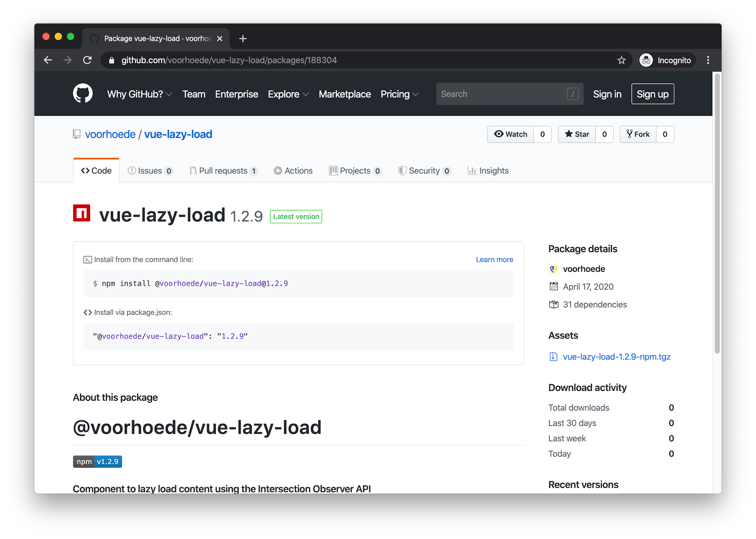Click the calendar icon beside April 17, 2020
756x539 pixels.
point(553,286)
